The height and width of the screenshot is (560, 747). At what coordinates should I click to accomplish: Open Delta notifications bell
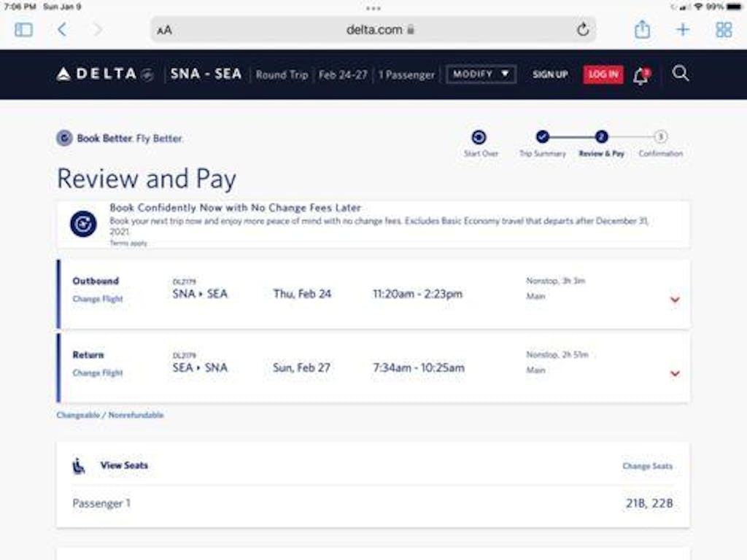[641, 74]
